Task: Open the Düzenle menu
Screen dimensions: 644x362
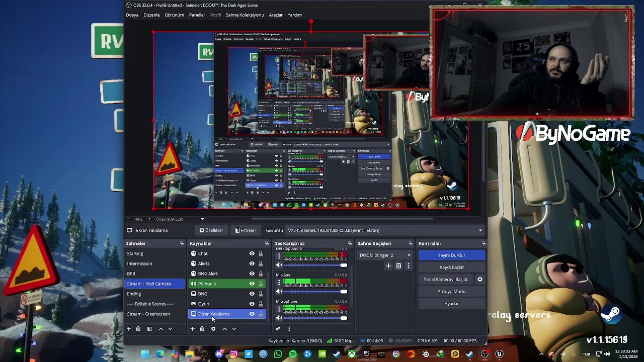Action: [151, 15]
